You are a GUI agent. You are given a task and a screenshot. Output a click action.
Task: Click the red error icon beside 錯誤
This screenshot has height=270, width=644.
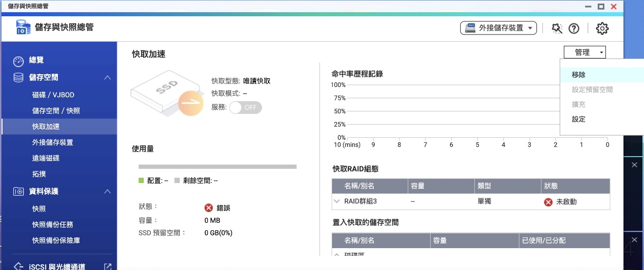click(208, 208)
